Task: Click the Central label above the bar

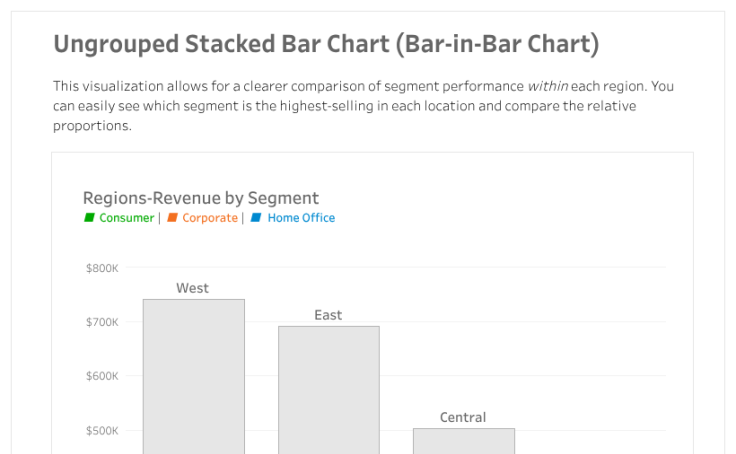Action: tap(463, 417)
